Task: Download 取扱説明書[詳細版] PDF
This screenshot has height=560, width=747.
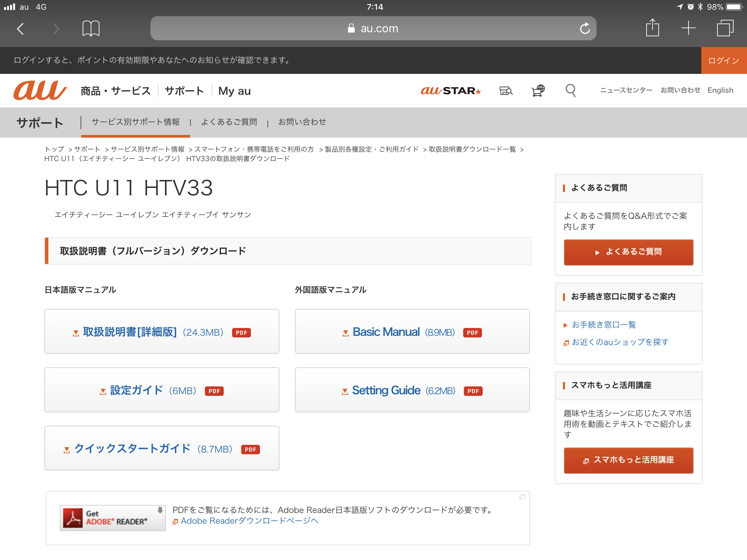Action: coord(162,331)
